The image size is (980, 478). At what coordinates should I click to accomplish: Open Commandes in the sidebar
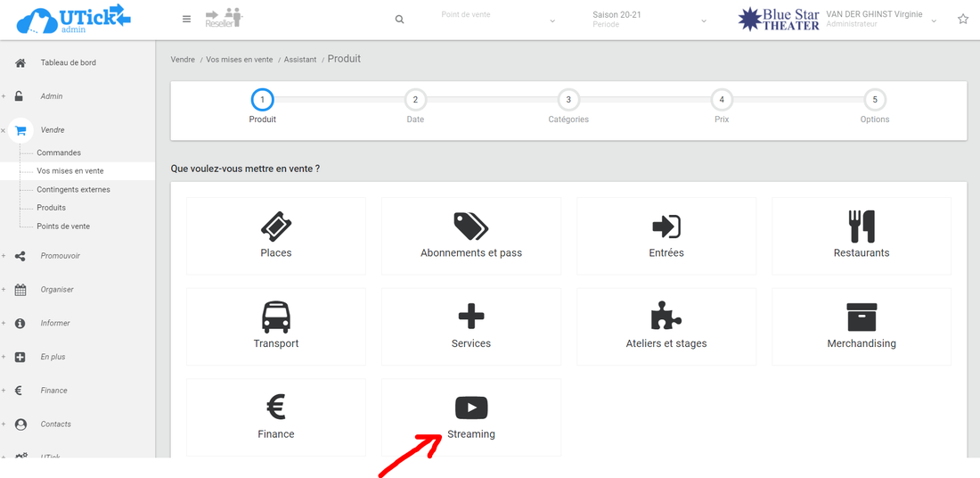[x=59, y=152]
